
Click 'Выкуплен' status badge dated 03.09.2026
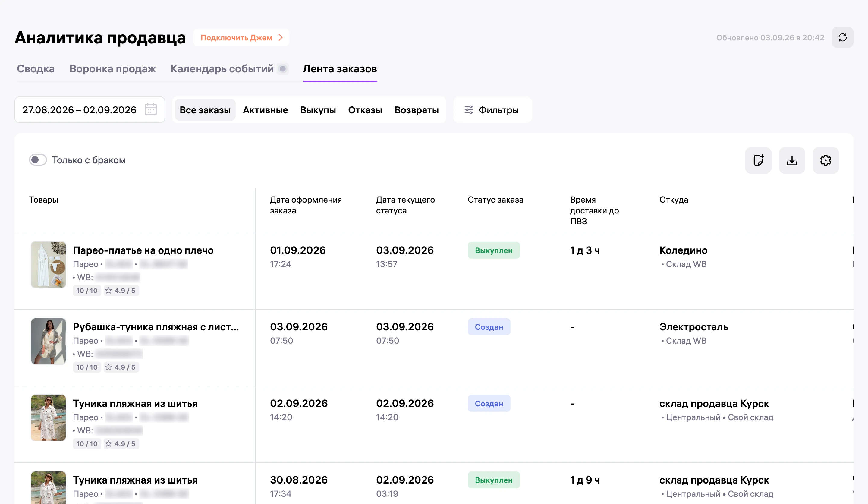[494, 250]
